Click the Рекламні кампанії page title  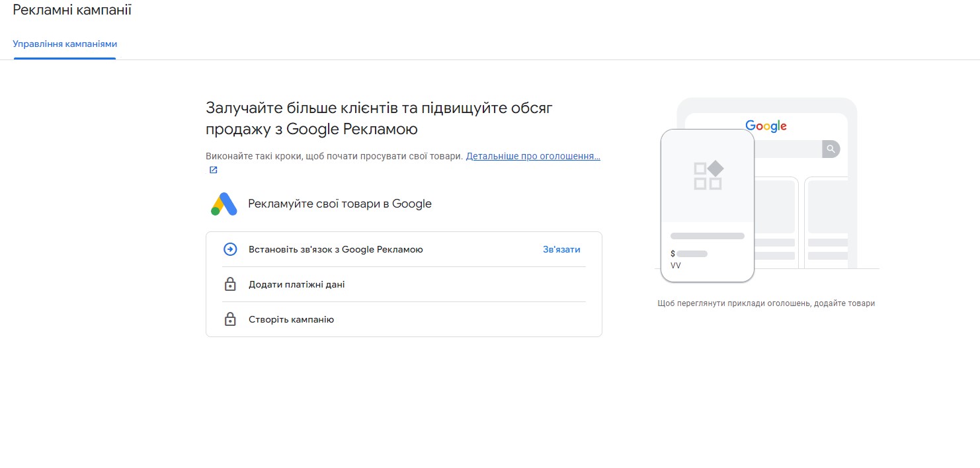72,11
